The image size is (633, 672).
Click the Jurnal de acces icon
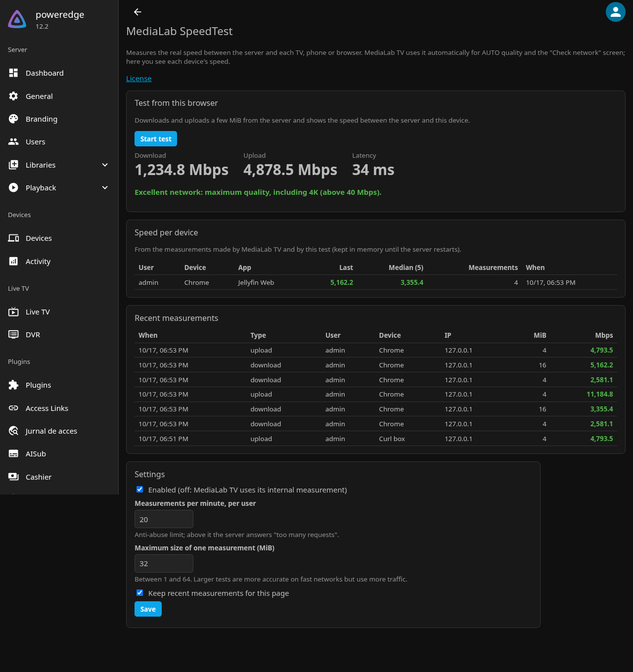click(13, 431)
